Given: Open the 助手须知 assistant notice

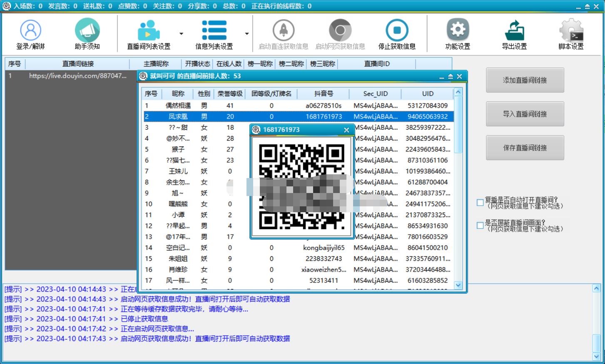Looking at the screenshot, I should (87, 33).
